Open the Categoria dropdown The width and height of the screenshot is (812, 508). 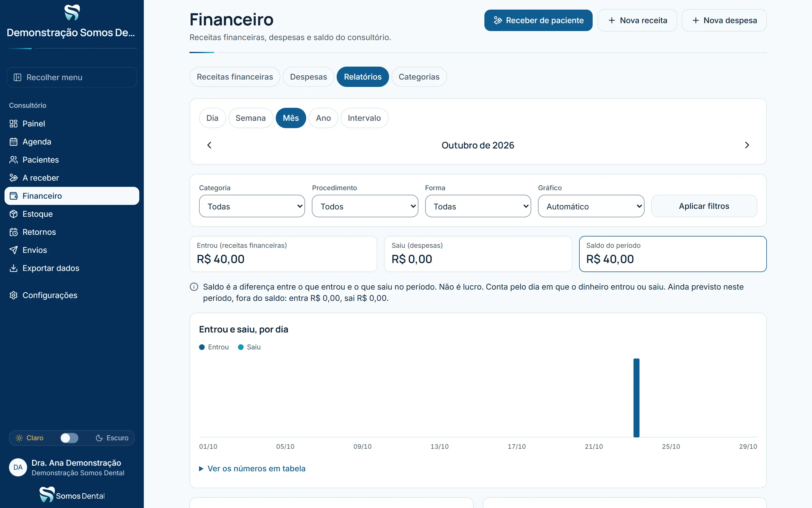click(x=252, y=206)
